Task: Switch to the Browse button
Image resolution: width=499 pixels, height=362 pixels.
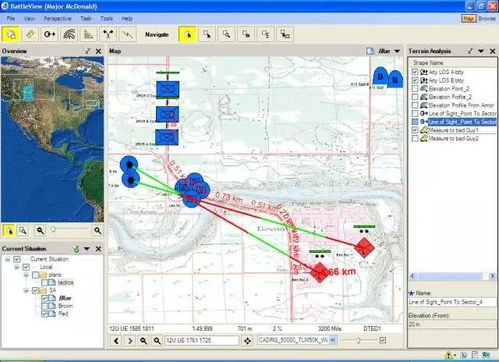Action: tap(487, 19)
